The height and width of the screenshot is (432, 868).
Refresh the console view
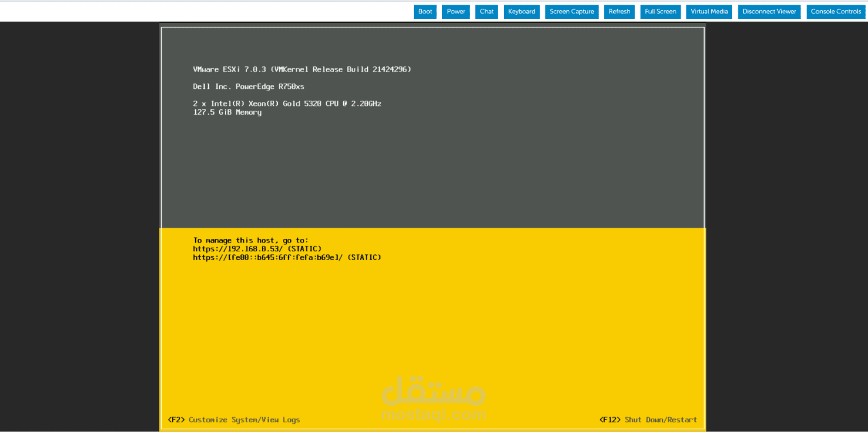click(619, 12)
